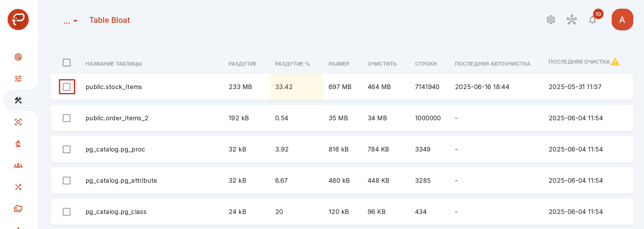
Task: Select the public.order_items_2 table name
Action: (117, 118)
